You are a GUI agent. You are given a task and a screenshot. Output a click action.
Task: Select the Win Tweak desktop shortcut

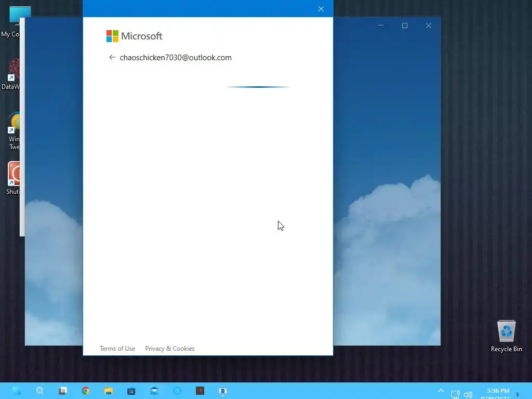click(x=14, y=130)
